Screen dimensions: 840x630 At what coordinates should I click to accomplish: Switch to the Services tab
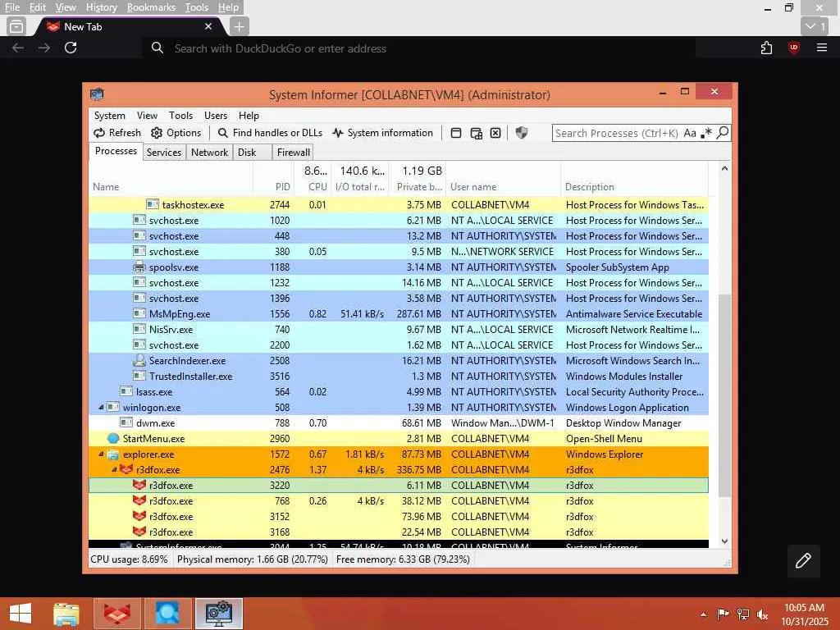(x=164, y=153)
